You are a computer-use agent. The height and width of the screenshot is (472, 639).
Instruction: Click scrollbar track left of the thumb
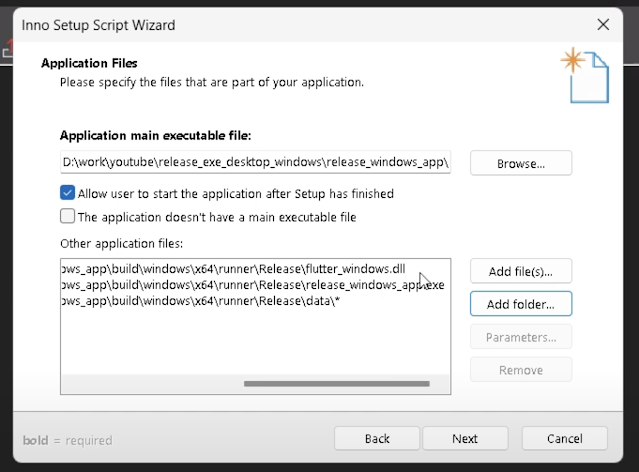tap(150, 384)
